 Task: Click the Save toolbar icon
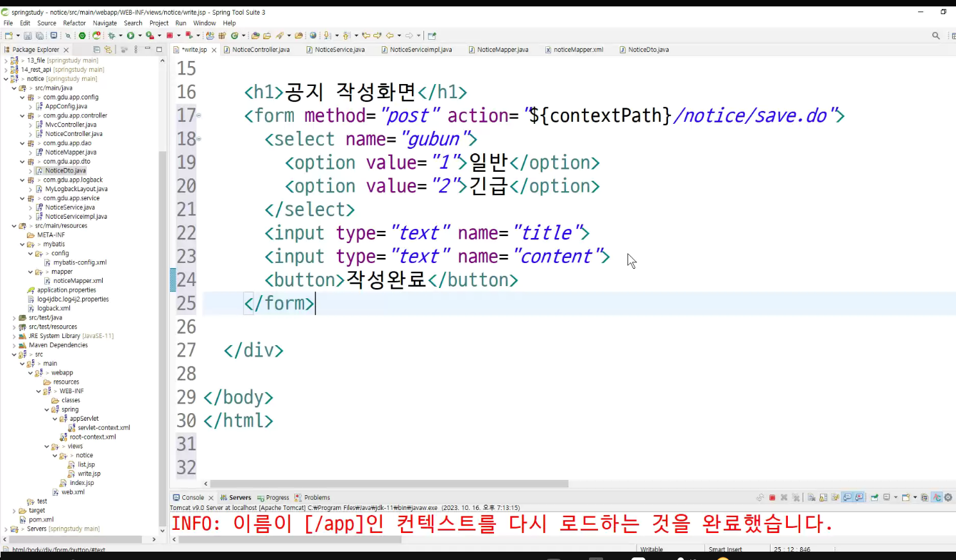click(x=28, y=35)
